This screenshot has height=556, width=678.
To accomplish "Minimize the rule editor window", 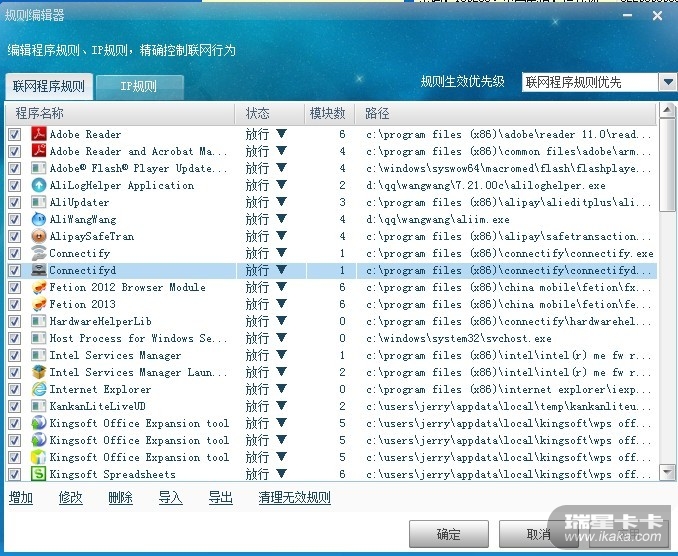I will [627, 16].
